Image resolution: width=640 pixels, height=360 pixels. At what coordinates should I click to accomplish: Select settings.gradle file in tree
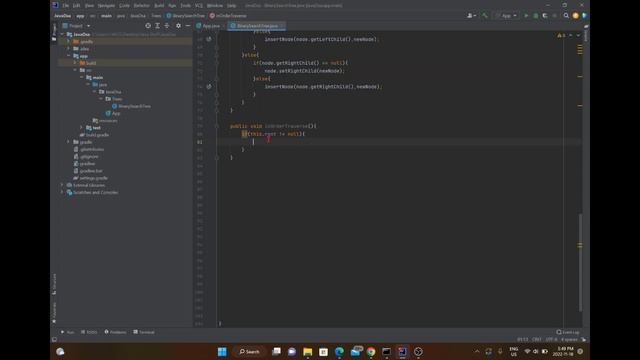tap(91, 178)
